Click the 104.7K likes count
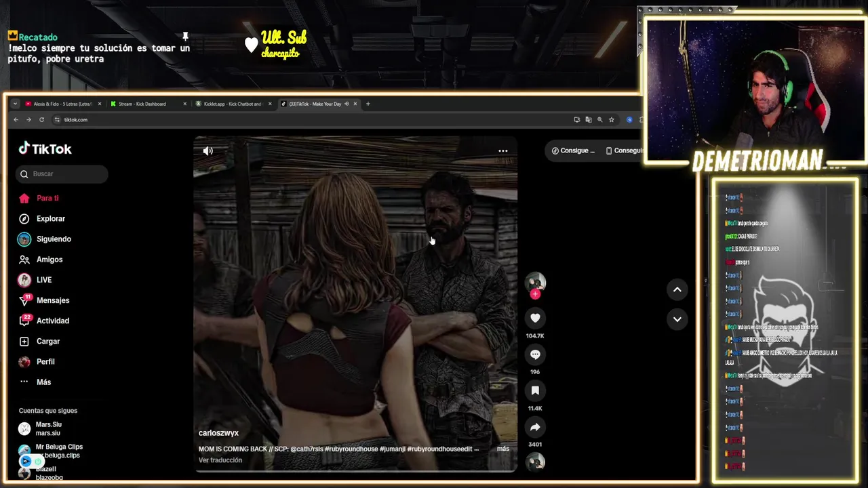Image resolution: width=868 pixels, height=488 pixels. tap(535, 336)
